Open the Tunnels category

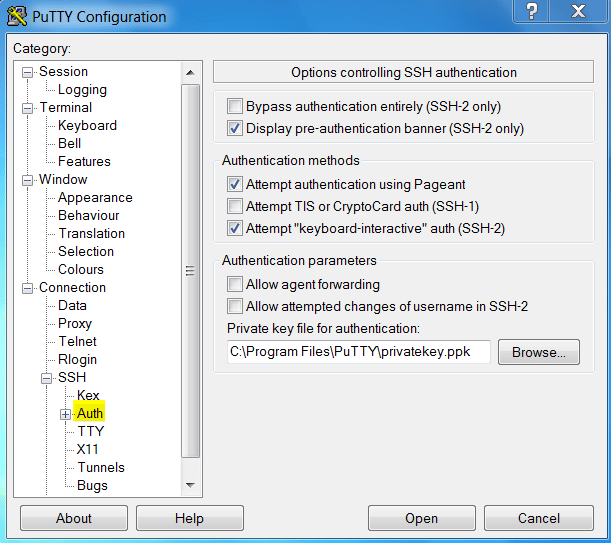tap(101, 467)
